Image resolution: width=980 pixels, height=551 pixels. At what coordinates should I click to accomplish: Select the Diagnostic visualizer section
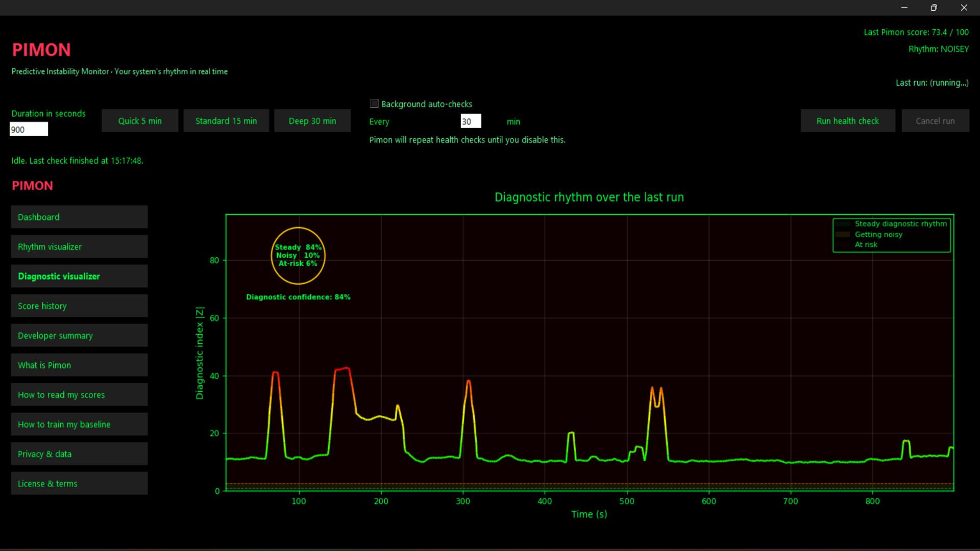tap(79, 276)
